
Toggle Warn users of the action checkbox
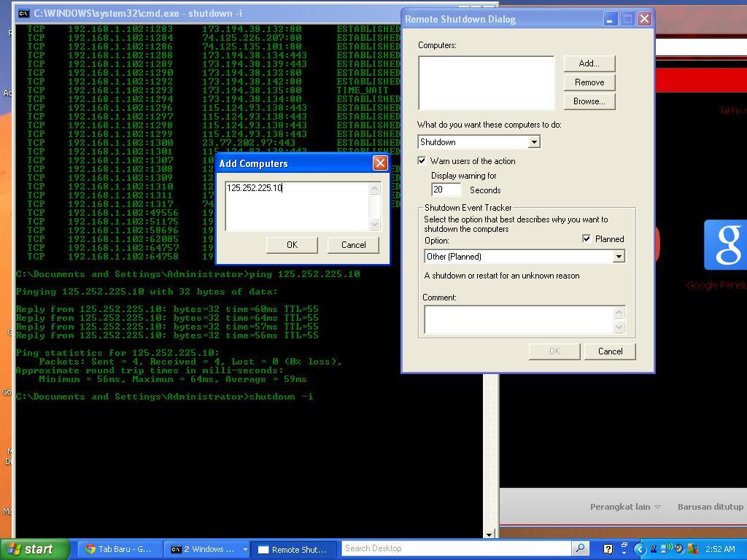point(422,160)
